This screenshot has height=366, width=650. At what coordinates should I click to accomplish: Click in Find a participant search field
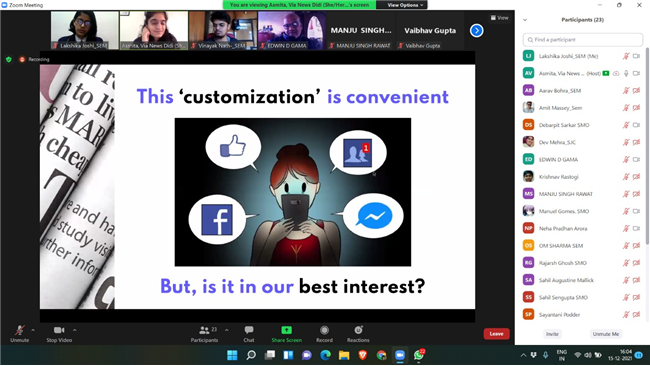pos(582,40)
